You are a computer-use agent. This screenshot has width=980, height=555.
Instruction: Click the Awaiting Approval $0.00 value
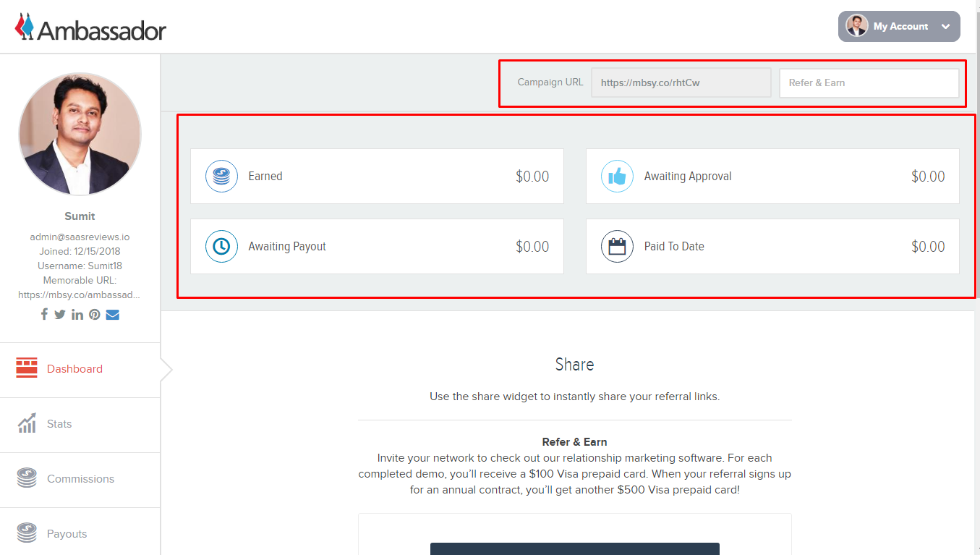pyautogui.click(x=928, y=177)
